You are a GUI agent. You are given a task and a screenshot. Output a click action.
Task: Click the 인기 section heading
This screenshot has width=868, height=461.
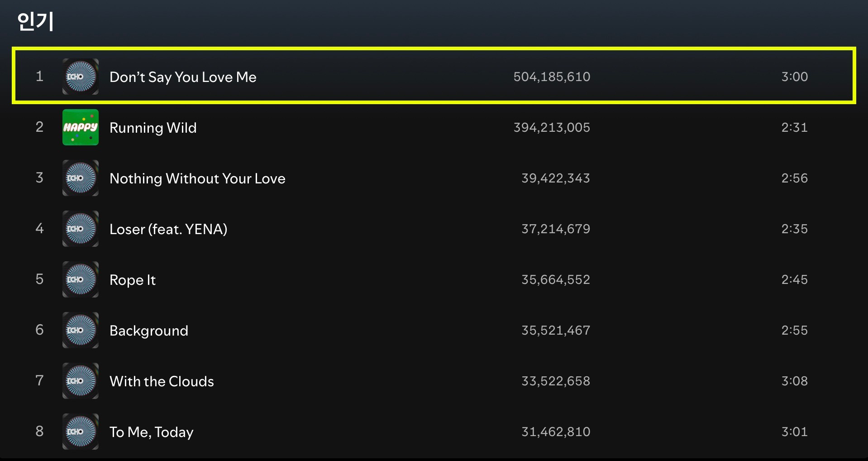coord(35,21)
